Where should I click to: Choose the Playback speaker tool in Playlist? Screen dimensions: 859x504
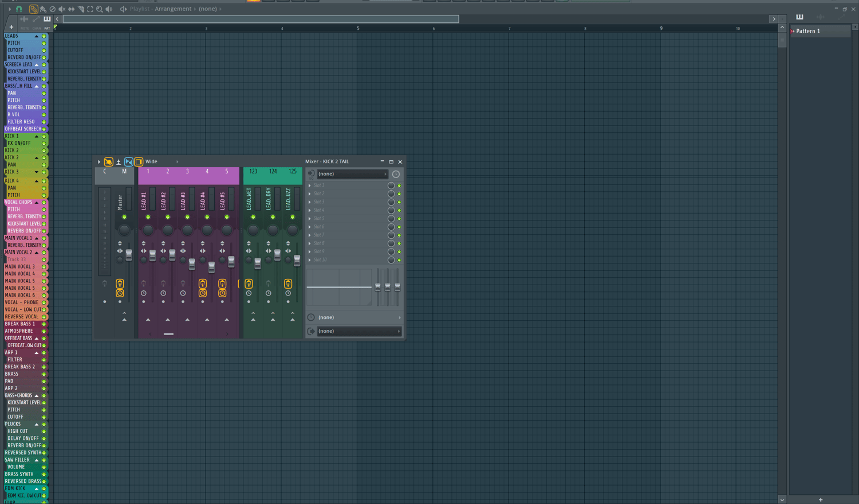coord(109,9)
